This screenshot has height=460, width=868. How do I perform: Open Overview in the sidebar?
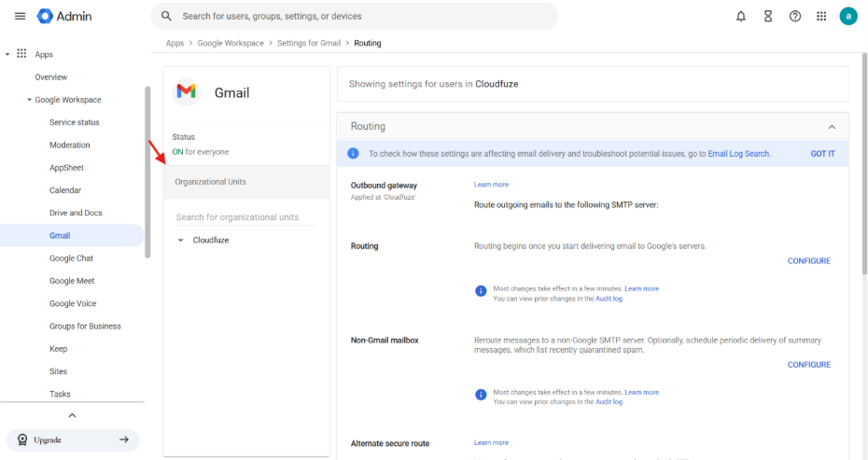click(51, 77)
